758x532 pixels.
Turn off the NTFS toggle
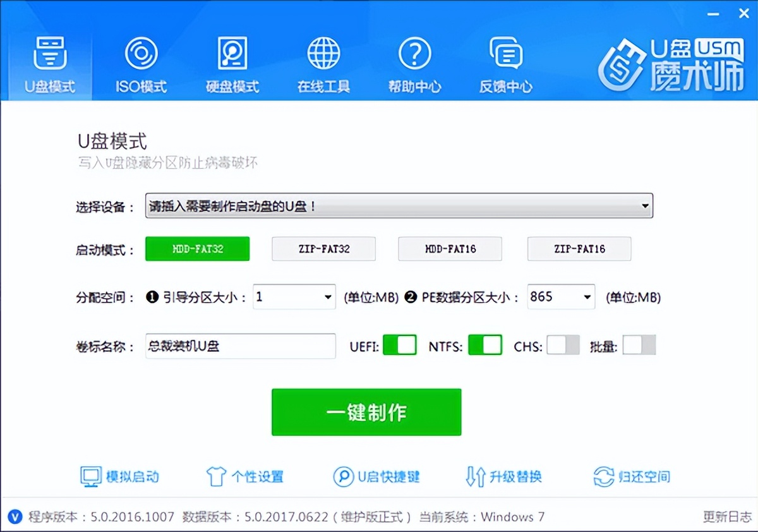pos(484,345)
